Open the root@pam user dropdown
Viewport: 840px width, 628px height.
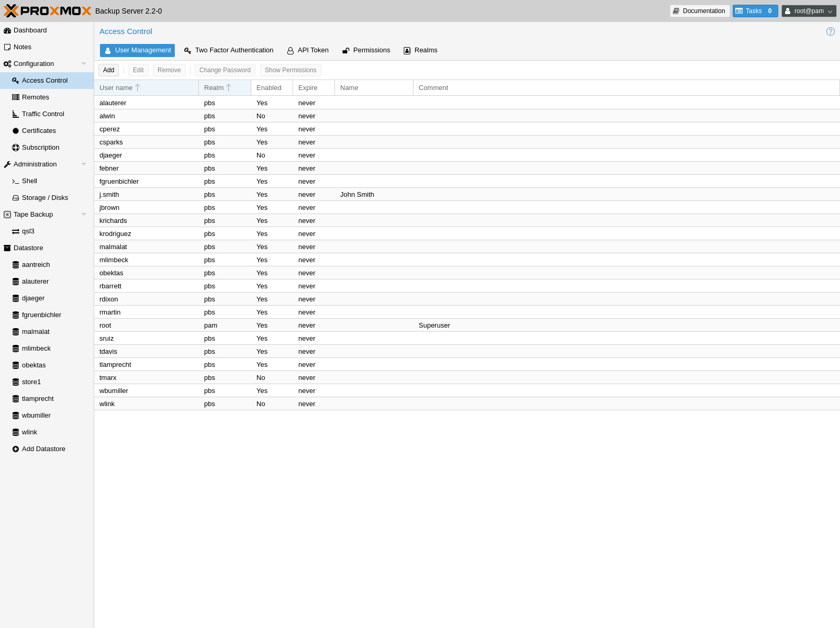coord(809,11)
